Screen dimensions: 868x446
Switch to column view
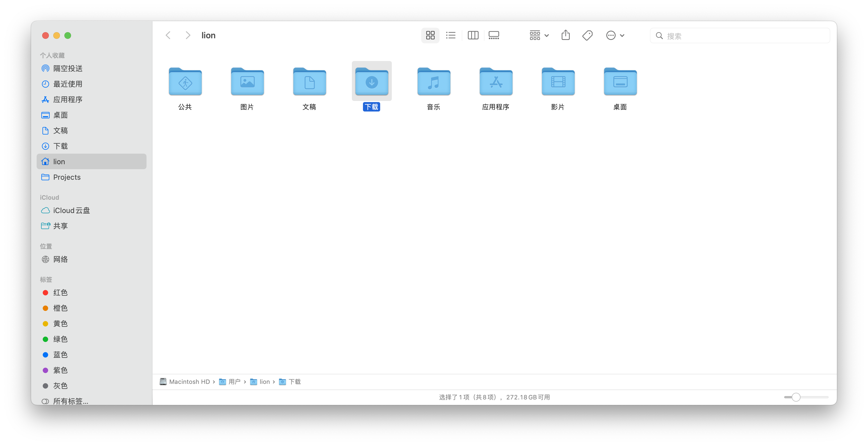tap(473, 36)
